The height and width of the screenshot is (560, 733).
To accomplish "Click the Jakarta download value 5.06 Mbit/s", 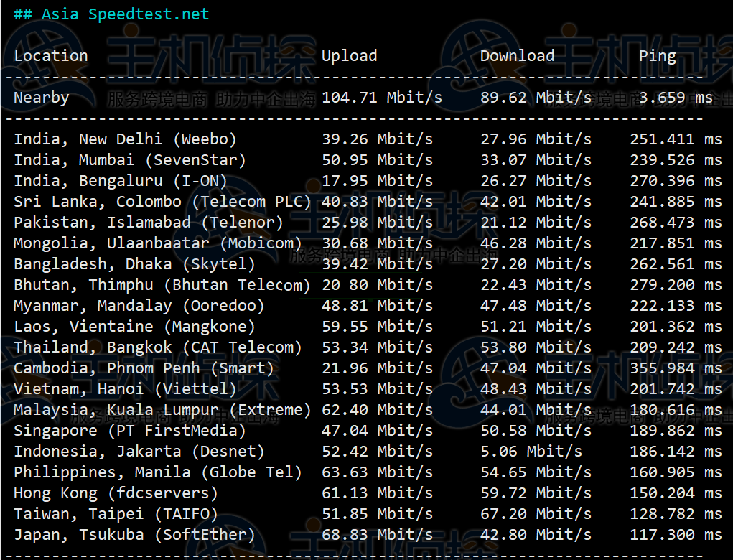I will pos(531,452).
